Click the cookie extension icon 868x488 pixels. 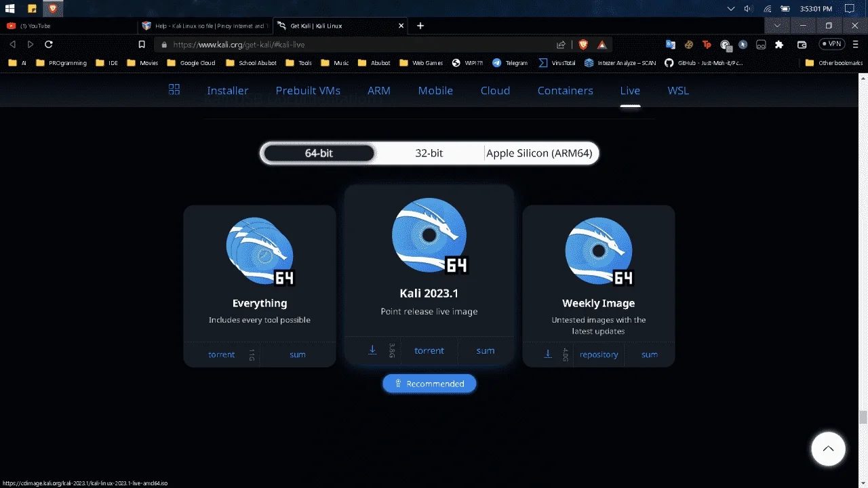point(688,45)
